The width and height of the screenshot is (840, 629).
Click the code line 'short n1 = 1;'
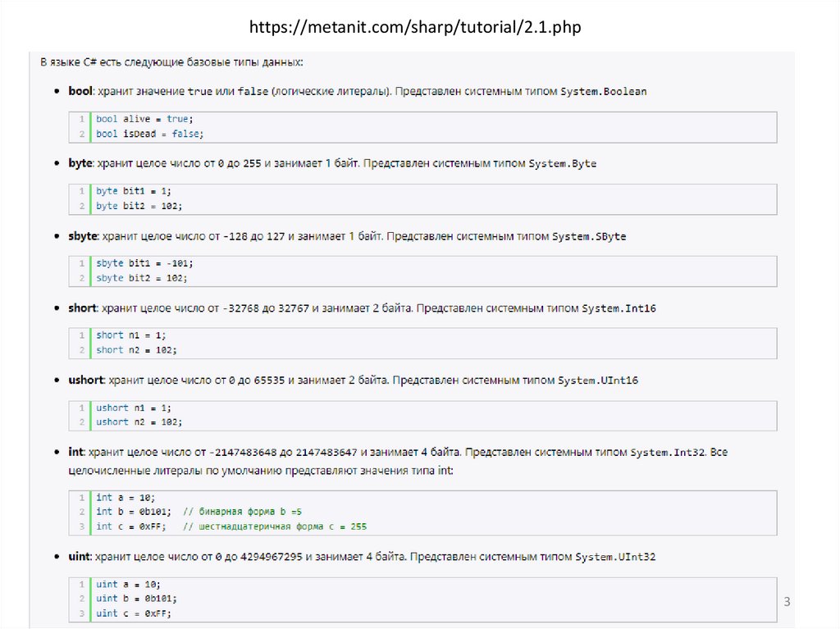[130, 335]
